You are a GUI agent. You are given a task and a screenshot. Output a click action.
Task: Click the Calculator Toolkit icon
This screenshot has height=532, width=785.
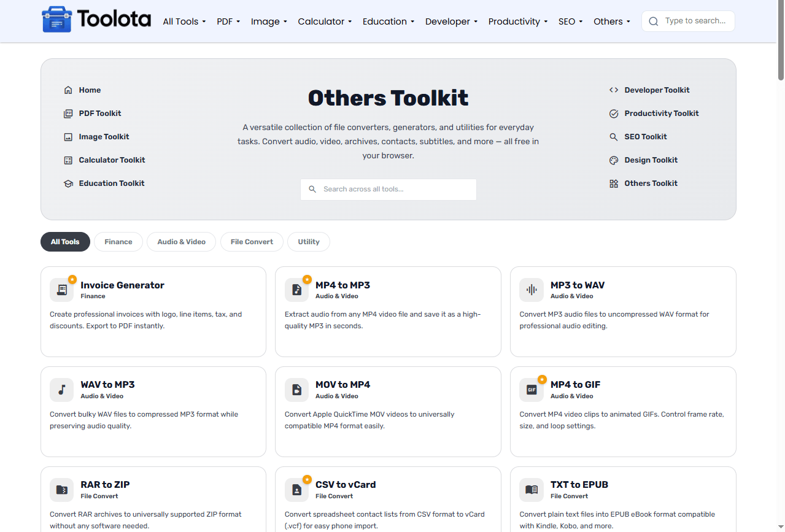[x=68, y=160]
